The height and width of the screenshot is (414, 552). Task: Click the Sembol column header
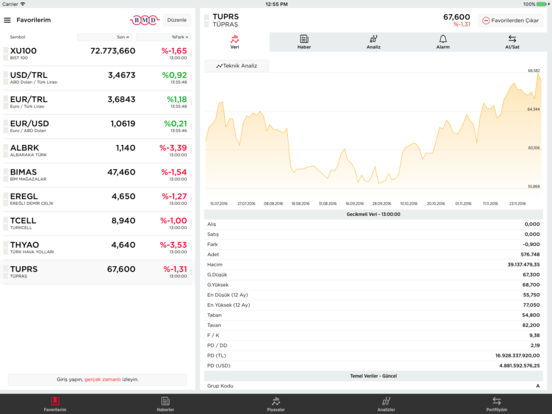(18, 37)
